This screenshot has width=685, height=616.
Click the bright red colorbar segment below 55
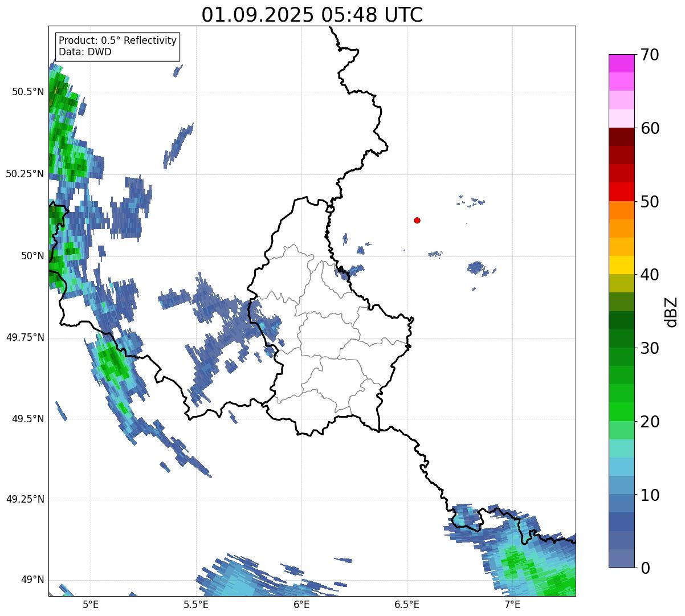pyautogui.click(x=621, y=191)
